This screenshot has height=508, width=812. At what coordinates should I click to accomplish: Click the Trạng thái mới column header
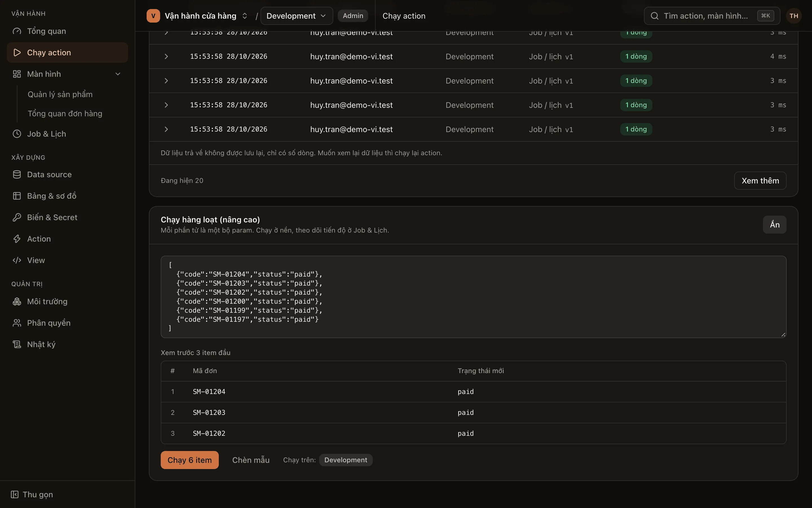coord(480,371)
